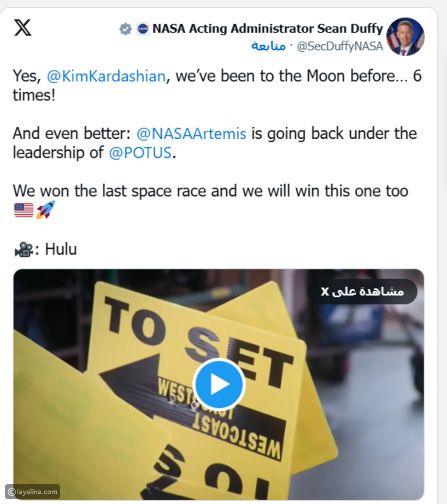
Task: Click the copyright symbol in the watermark
Action: click(x=12, y=492)
